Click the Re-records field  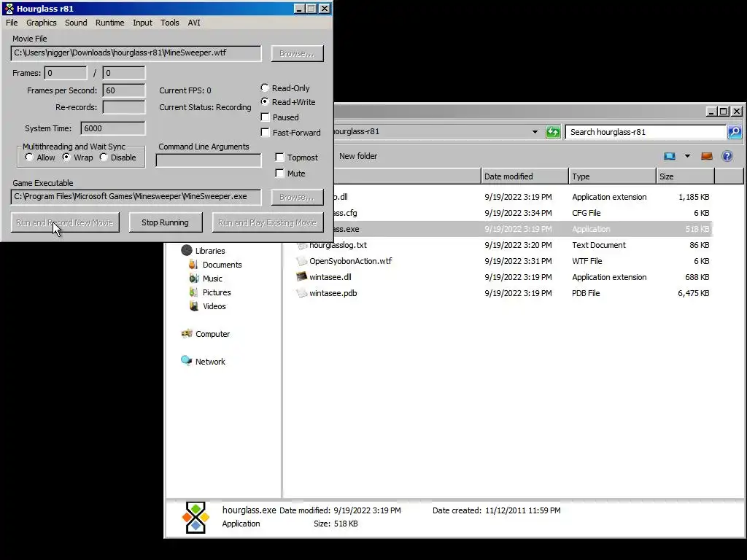(124, 107)
